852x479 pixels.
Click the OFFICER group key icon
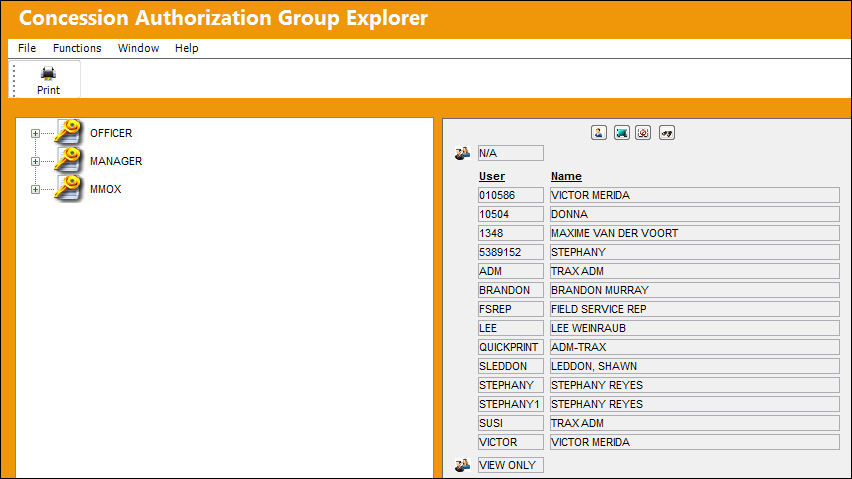point(68,132)
